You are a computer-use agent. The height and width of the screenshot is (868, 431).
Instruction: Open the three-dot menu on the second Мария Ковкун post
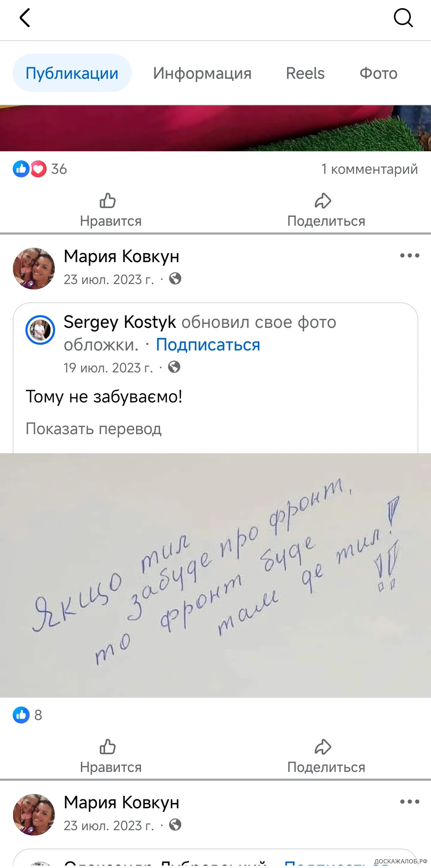click(409, 802)
